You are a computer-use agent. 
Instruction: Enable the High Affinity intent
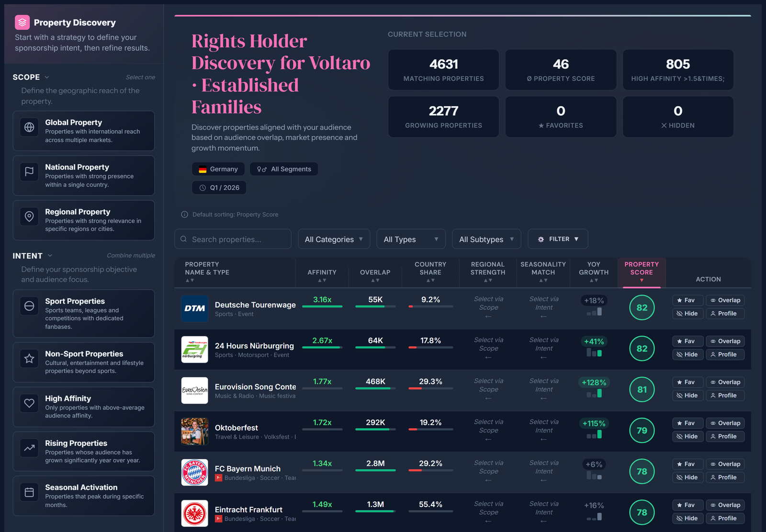click(84, 407)
